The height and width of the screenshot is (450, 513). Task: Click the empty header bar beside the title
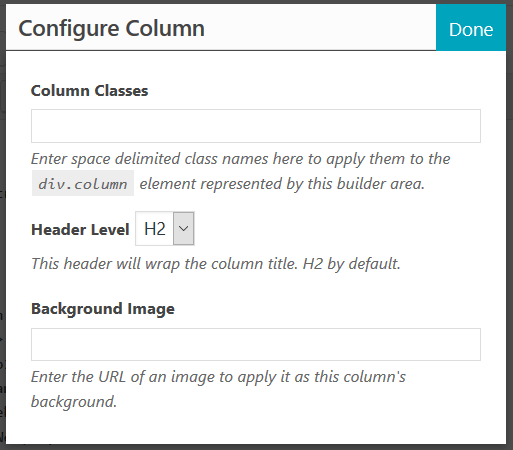320,27
